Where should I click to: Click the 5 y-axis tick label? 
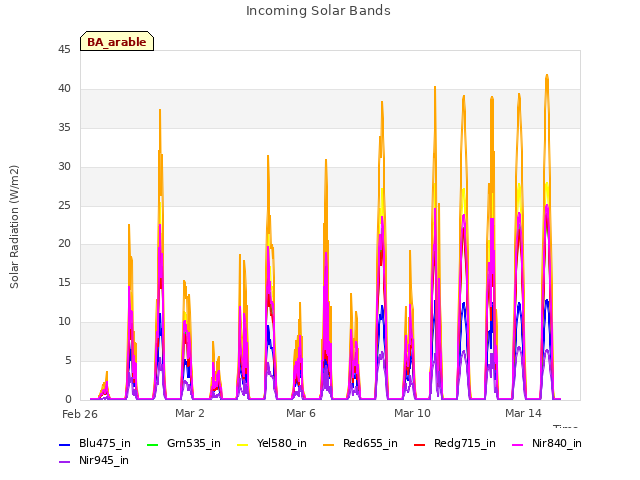click(68, 360)
